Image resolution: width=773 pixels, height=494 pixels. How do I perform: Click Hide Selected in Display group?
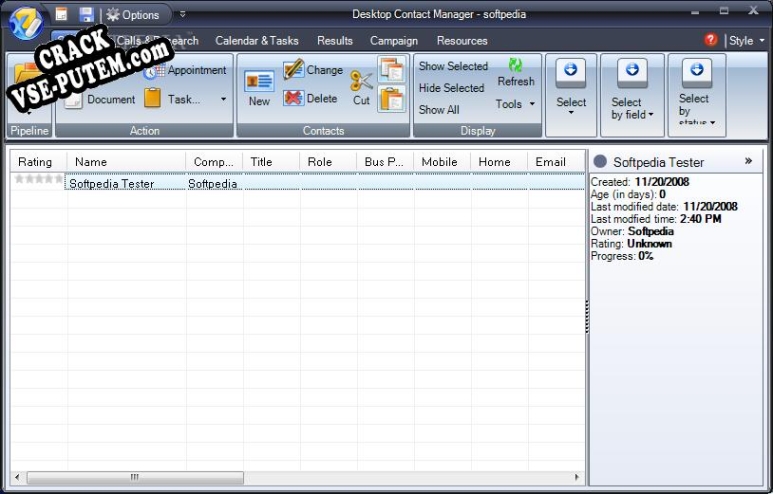pyautogui.click(x=452, y=88)
